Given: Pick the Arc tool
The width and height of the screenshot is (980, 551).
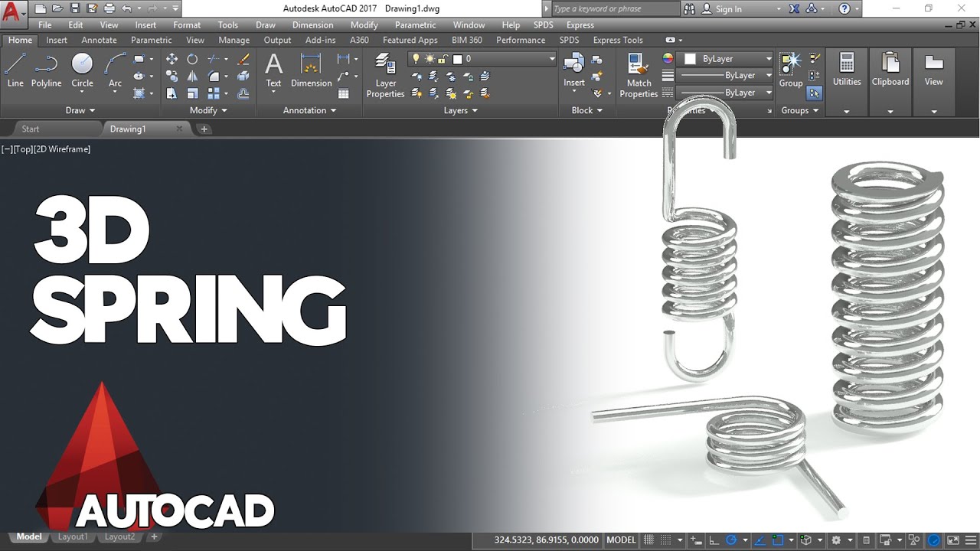Looking at the screenshot, I should 115,70.
